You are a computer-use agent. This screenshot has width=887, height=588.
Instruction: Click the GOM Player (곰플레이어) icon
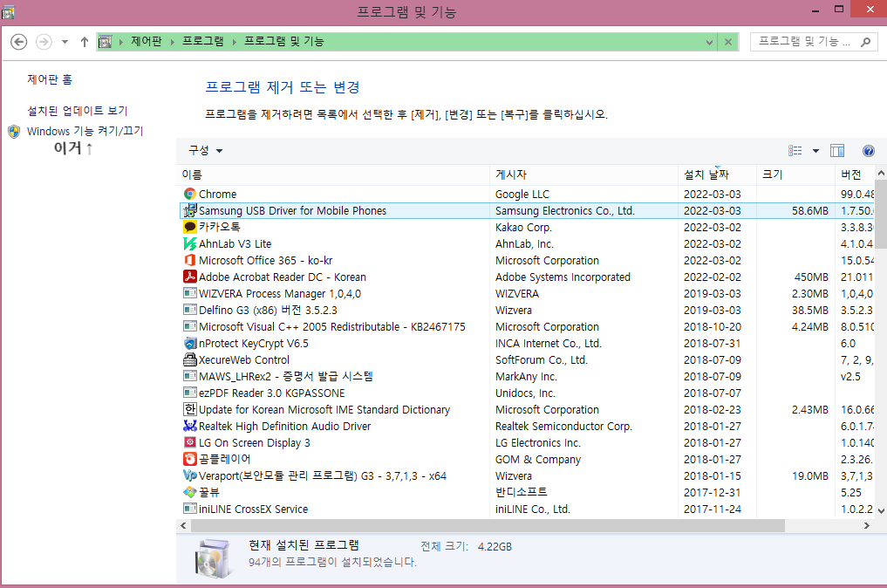coord(190,459)
